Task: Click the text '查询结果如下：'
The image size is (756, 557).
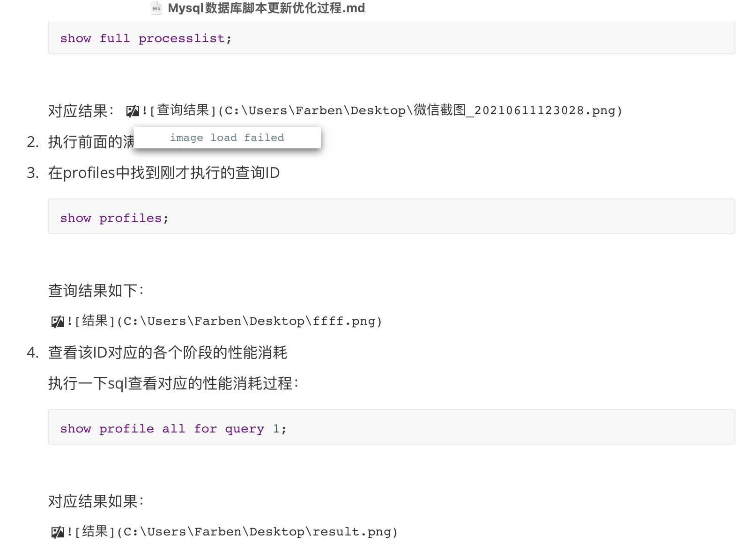Action: [x=96, y=291]
